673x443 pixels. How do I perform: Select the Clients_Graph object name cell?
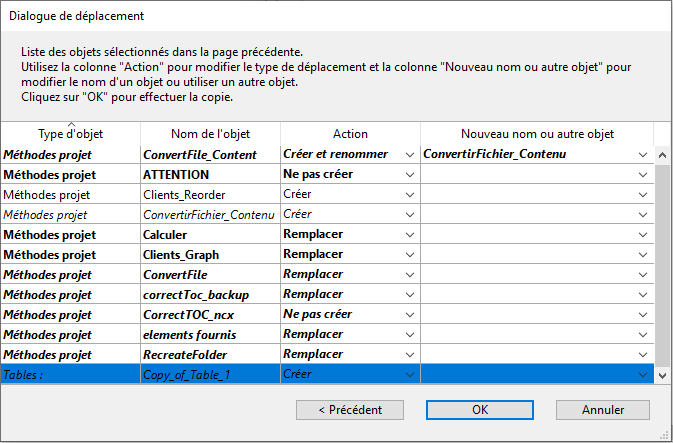(210, 255)
